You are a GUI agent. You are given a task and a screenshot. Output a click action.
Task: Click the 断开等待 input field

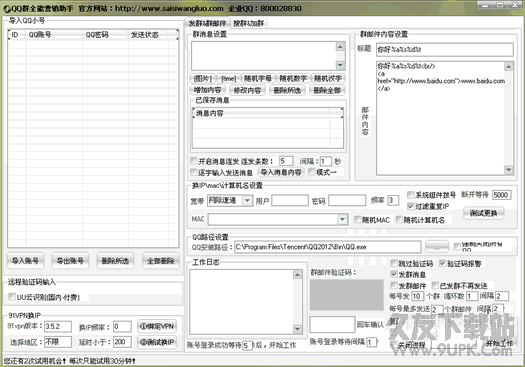tap(502, 195)
